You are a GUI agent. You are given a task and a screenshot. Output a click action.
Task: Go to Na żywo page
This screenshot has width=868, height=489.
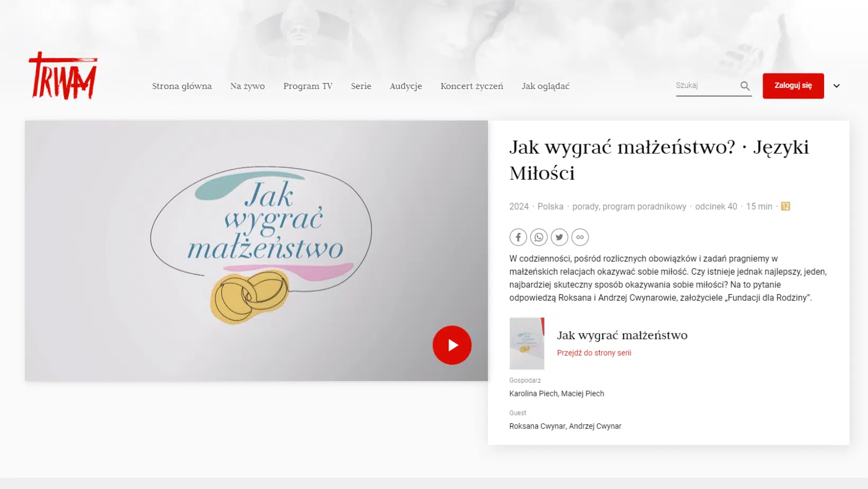(x=247, y=86)
